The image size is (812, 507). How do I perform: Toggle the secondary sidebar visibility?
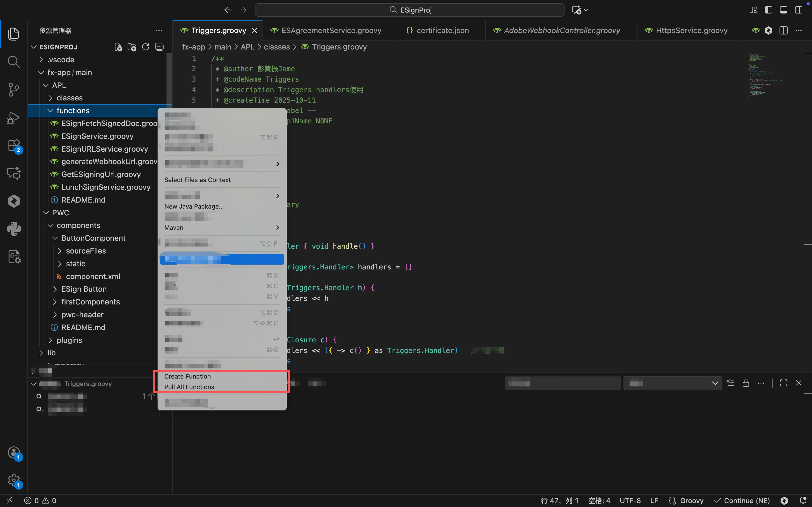799,10
